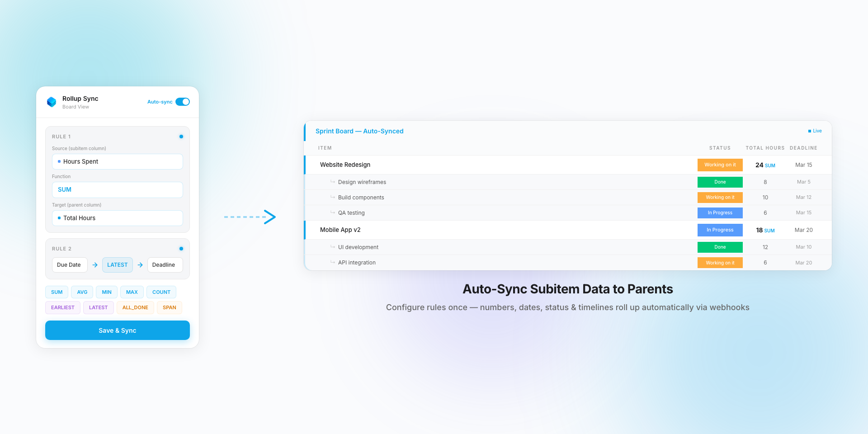Click the Live status indicator on Sprint Board
Screen dimensions: 868x434
point(815,131)
